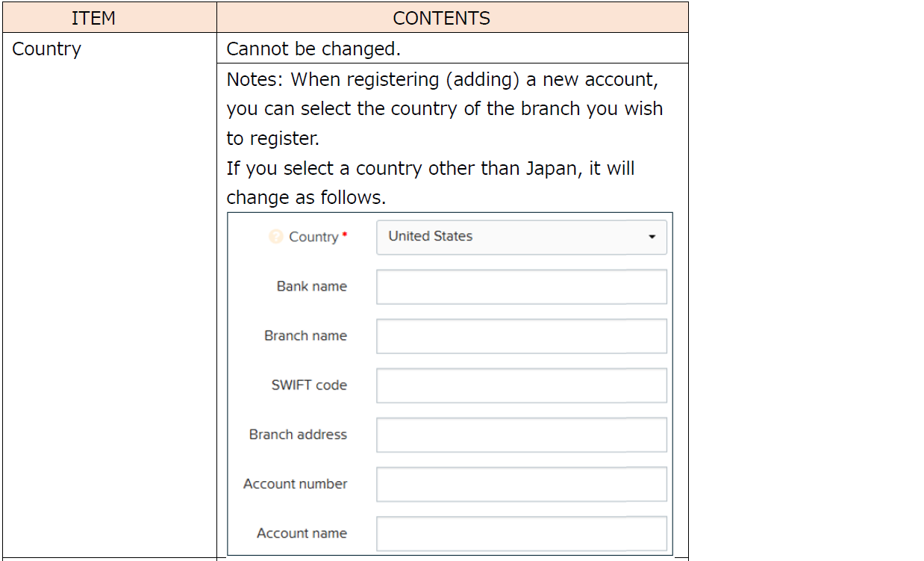Viewport: 924px width, 561px height.
Task: Click into the SWIFT code field
Action: [521, 385]
